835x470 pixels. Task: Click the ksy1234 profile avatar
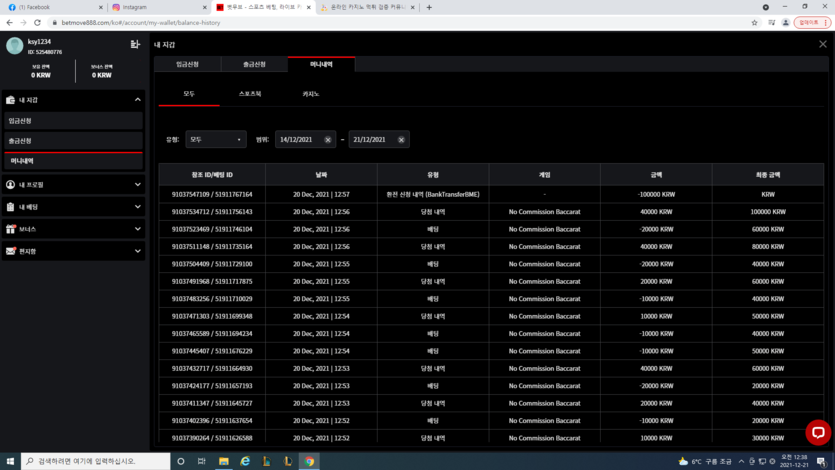click(14, 46)
